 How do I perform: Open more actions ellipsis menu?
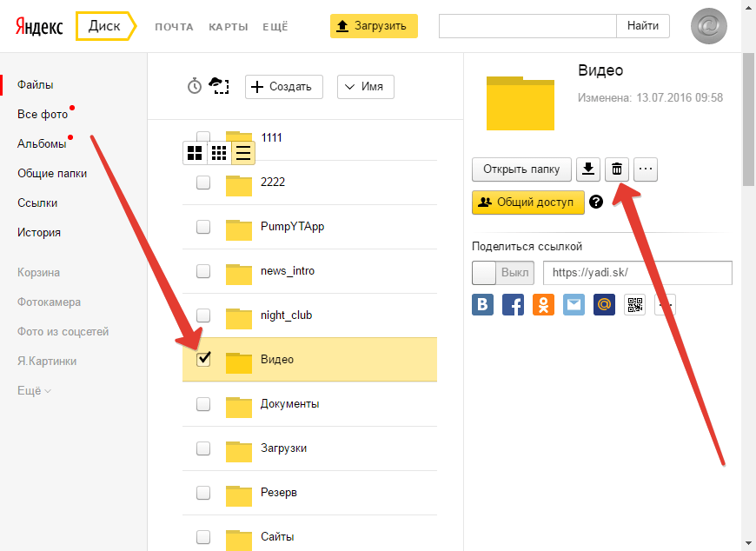click(646, 169)
